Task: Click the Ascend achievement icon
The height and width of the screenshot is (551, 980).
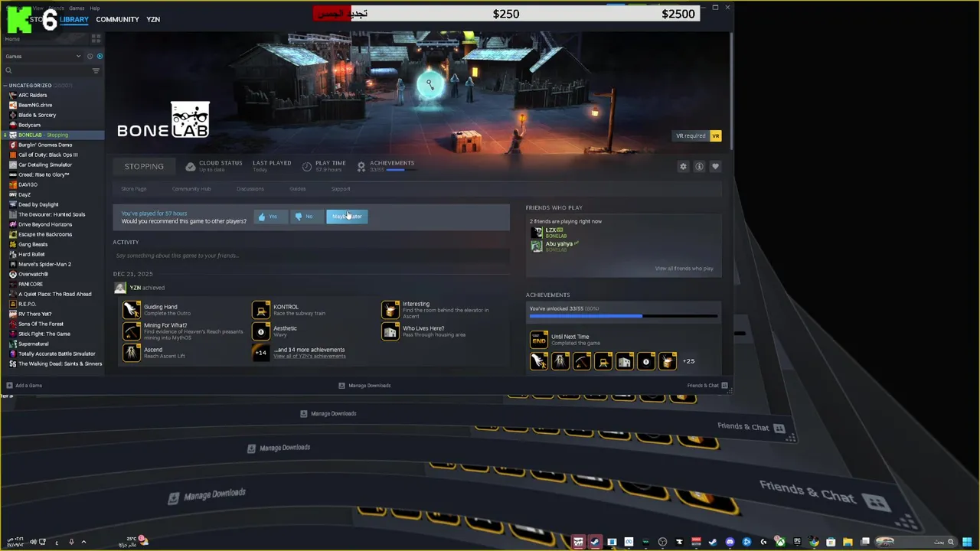Action: click(132, 352)
